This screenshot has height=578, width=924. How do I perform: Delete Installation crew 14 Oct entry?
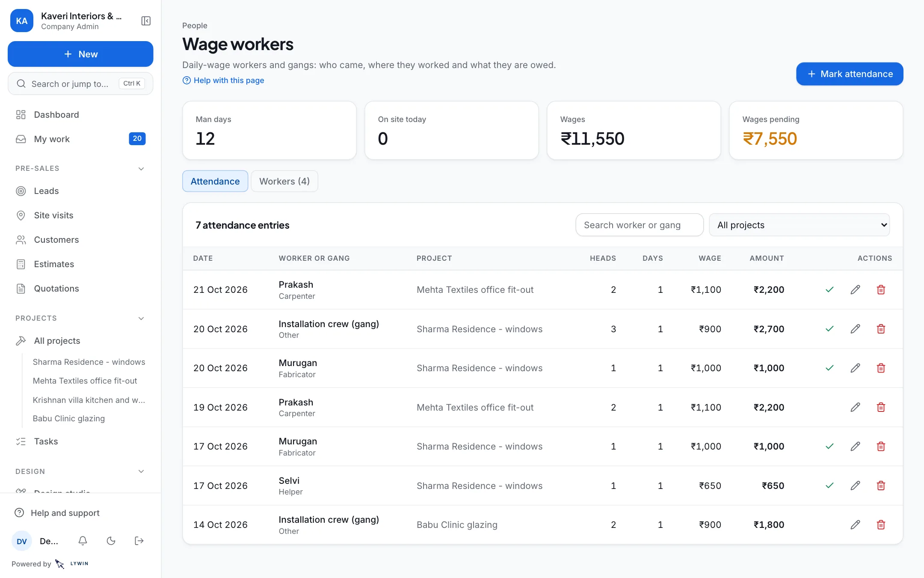click(881, 525)
